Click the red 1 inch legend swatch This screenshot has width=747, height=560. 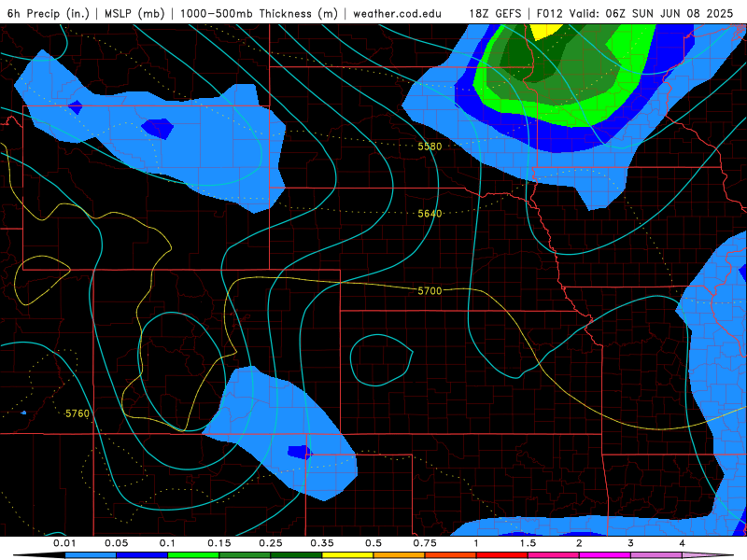pos(502,555)
